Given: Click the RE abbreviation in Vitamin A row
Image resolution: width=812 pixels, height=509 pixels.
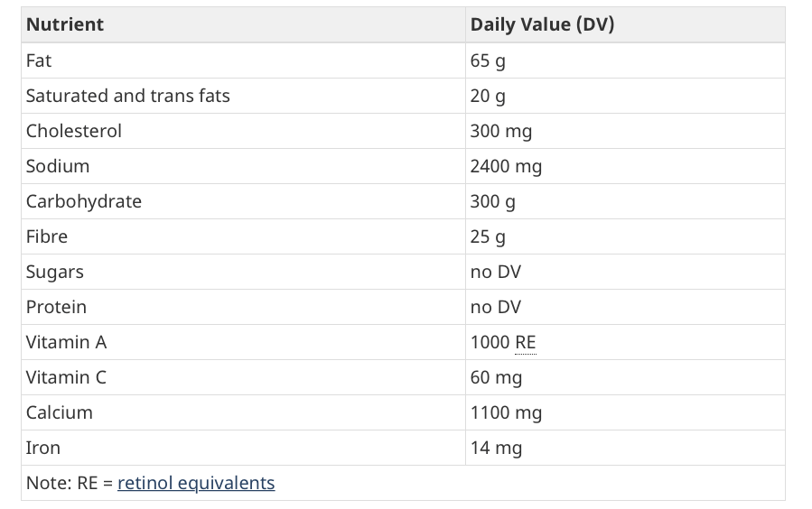Looking at the screenshot, I should click(x=526, y=342).
